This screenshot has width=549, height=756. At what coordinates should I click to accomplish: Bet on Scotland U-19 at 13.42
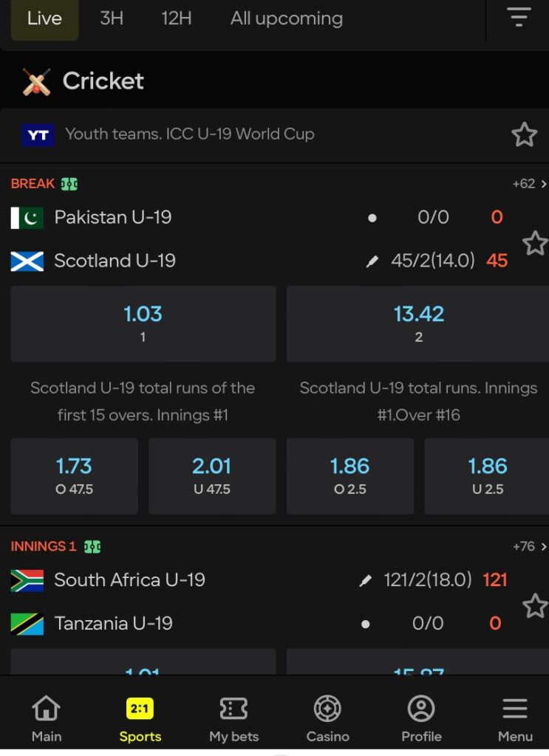(419, 324)
